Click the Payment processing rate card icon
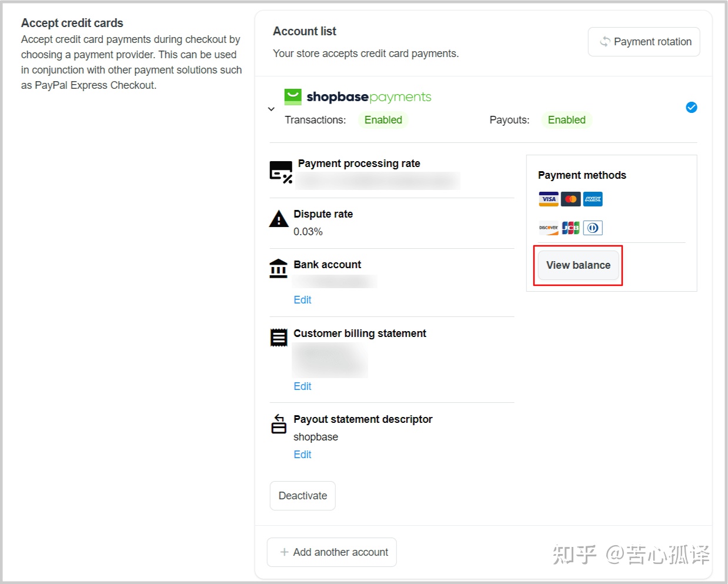This screenshot has height=584, width=728. [281, 172]
